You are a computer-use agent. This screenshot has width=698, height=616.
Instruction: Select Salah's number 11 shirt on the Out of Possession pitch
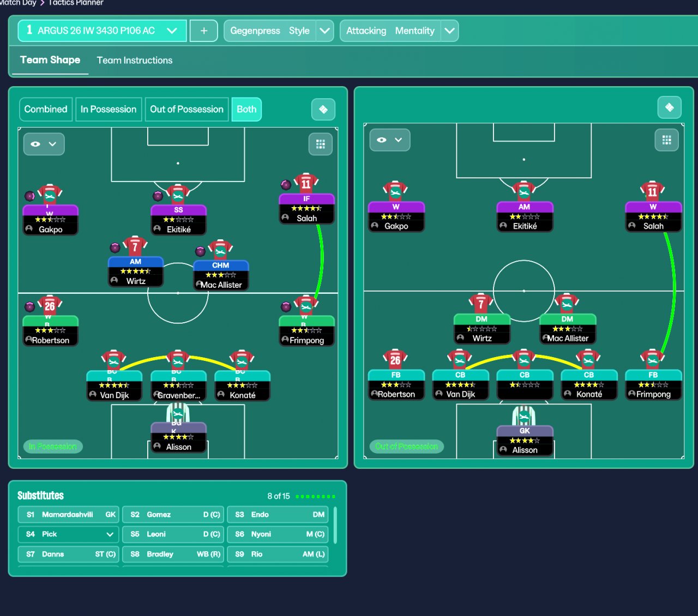click(x=653, y=191)
